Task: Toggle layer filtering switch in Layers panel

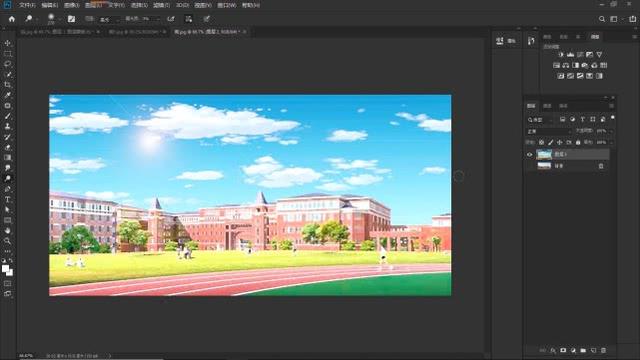Action: point(612,118)
